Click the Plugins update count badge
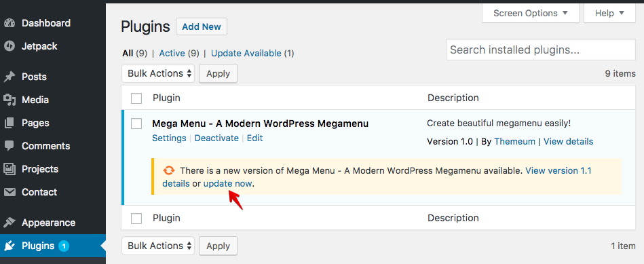 tap(64, 246)
